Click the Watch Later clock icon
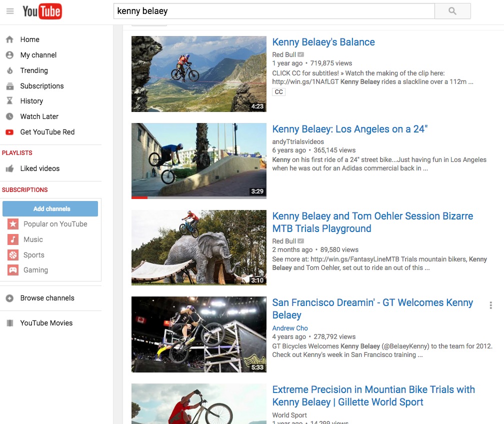The height and width of the screenshot is (424, 504). point(9,116)
